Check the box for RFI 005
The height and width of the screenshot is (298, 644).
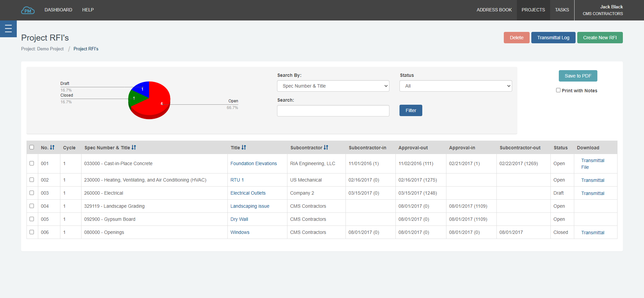(x=32, y=219)
